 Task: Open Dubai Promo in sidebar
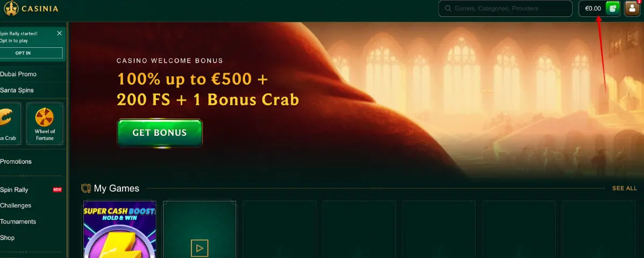pos(18,74)
